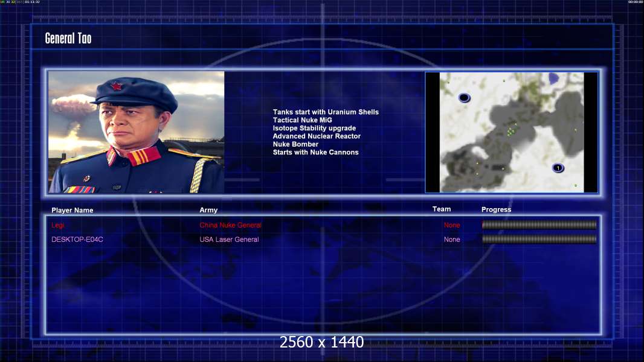644x362 pixels.
Task: Click the Team column header
Action: [442, 209]
